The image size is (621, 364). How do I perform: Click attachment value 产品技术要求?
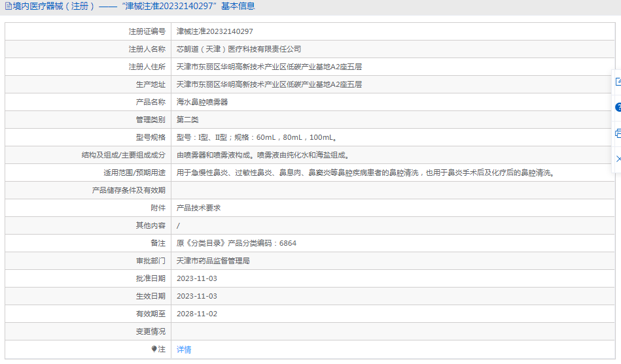(x=198, y=208)
